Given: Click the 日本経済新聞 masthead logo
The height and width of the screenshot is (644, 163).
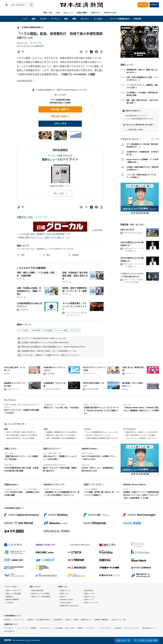Looking at the screenshot, I should [81, 5].
